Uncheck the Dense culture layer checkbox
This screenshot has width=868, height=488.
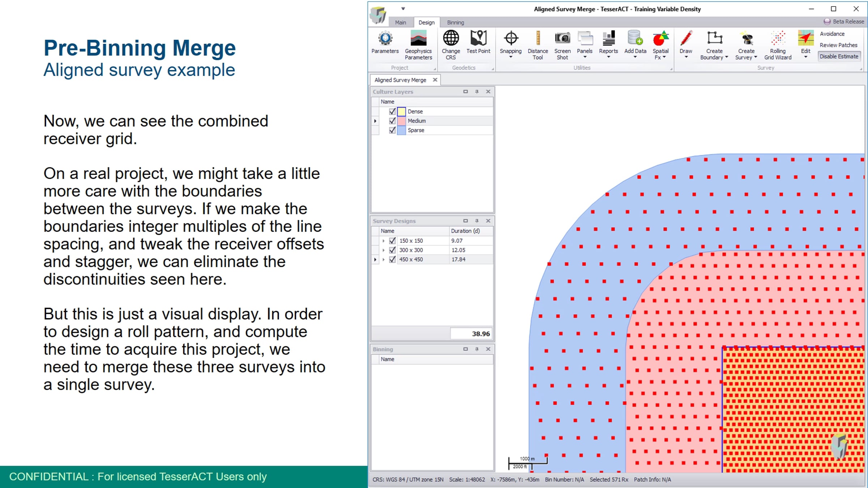coord(392,111)
